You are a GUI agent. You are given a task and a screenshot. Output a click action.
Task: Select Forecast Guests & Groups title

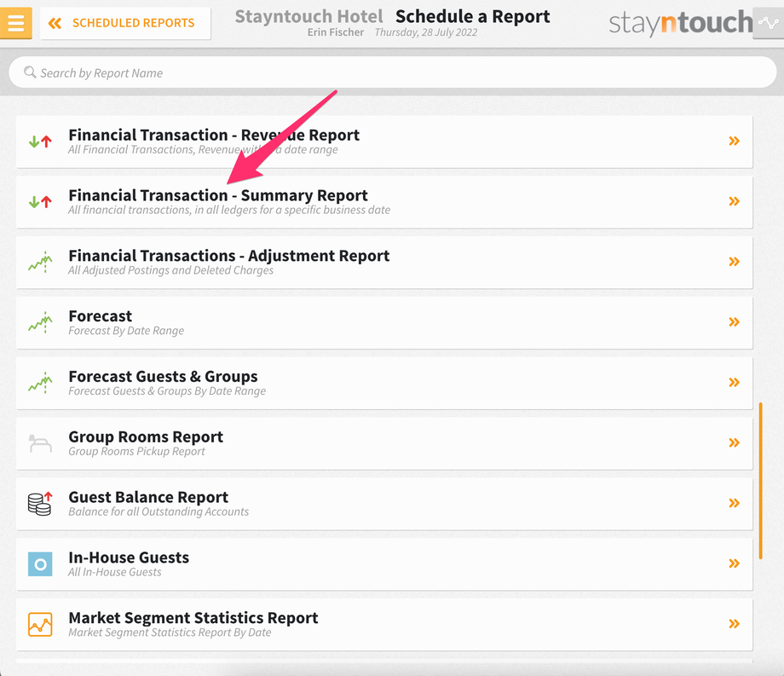pos(163,377)
